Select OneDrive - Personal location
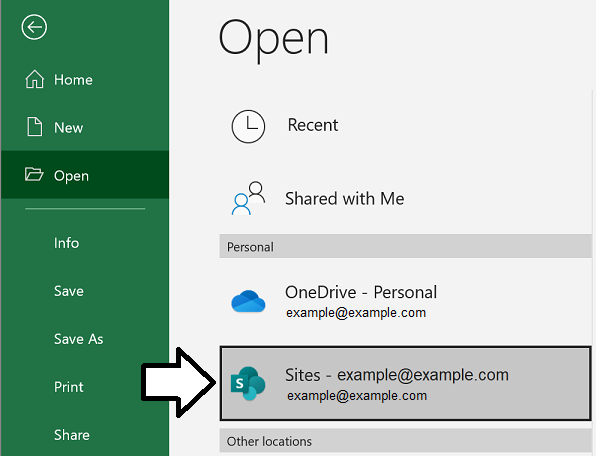Screen dimensions: 596x456 click(x=361, y=292)
